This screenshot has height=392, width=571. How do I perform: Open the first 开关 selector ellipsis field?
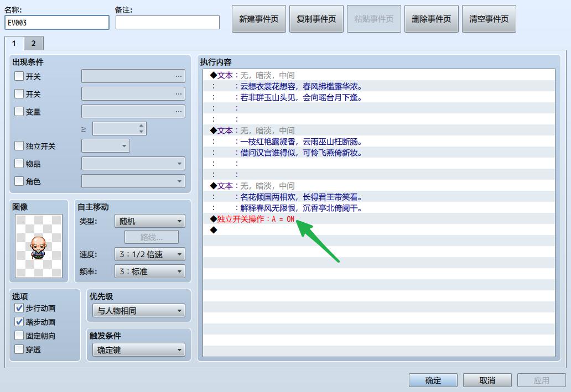(133, 76)
